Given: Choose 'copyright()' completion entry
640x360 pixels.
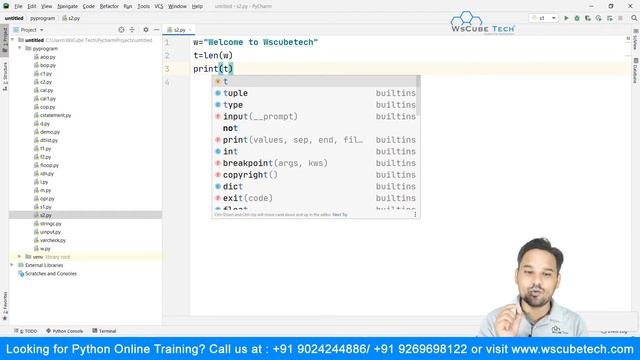Looking at the screenshot, I should [x=315, y=175].
